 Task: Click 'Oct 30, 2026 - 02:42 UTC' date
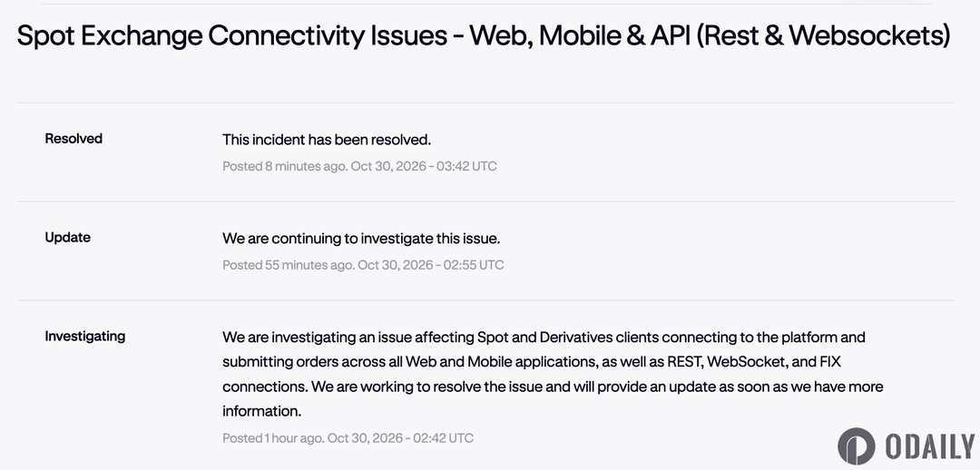tap(400, 438)
